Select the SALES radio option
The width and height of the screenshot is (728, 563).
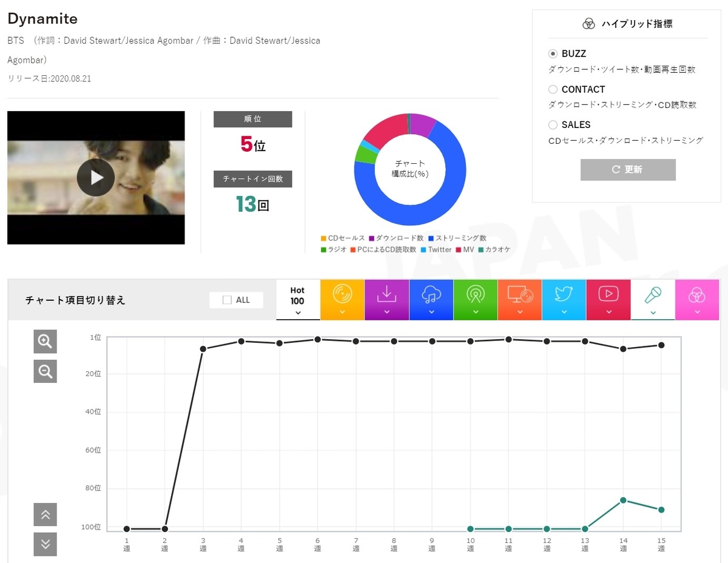[x=553, y=124]
